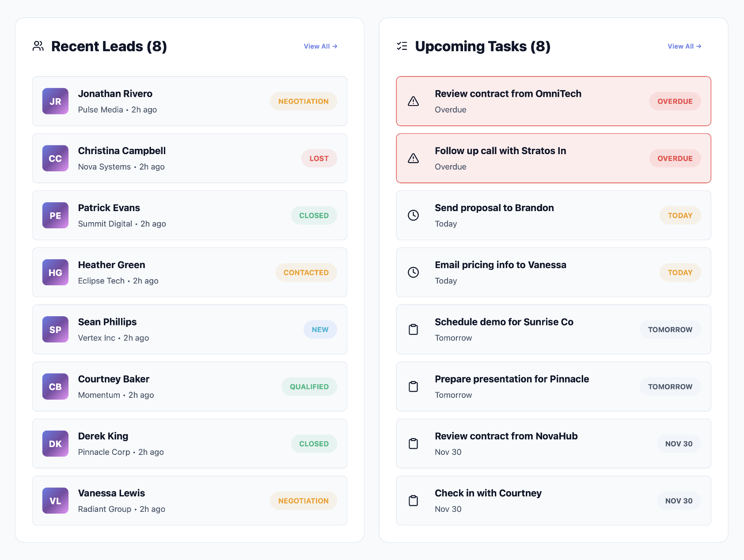744x560 pixels.
Task: Open View All for Recent Leads
Action: coord(320,46)
